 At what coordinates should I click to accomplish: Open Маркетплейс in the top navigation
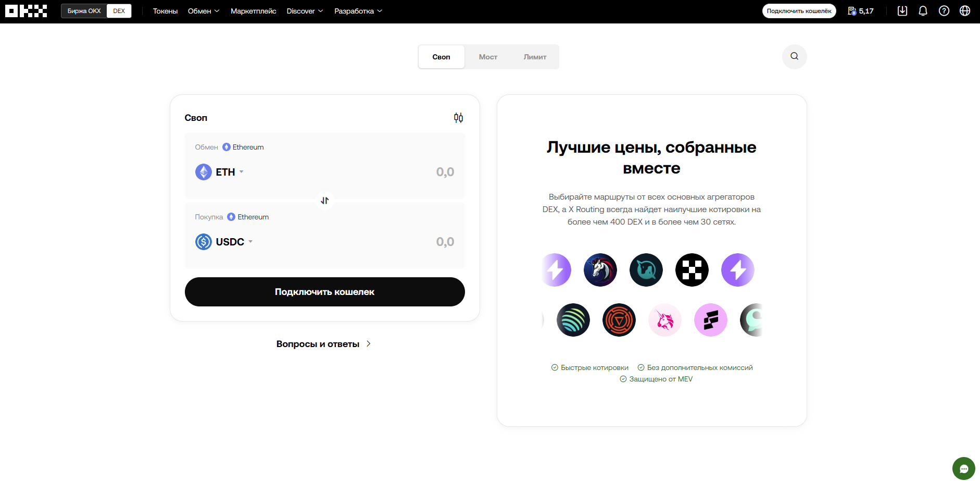(x=253, y=11)
